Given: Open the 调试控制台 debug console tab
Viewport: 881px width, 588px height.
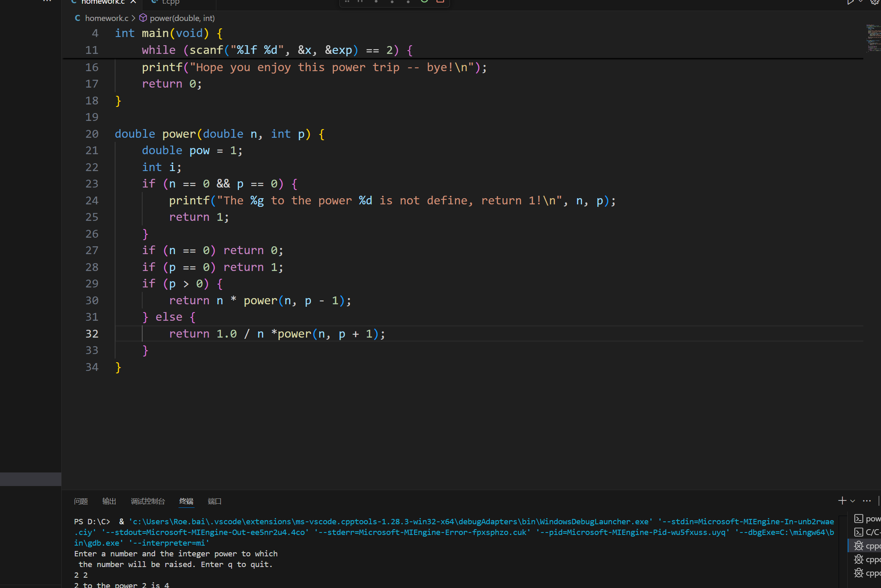Looking at the screenshot, I should click(148, 501).
